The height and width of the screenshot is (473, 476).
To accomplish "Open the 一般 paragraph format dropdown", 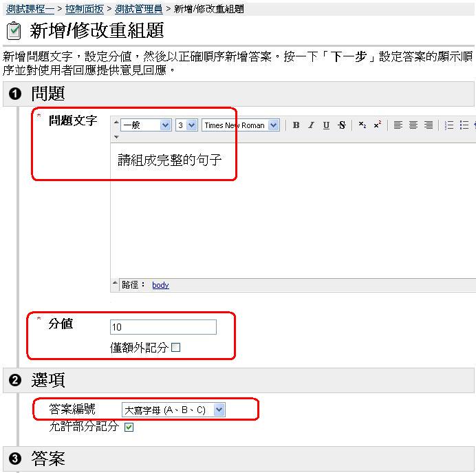I will tap(146, 125).
